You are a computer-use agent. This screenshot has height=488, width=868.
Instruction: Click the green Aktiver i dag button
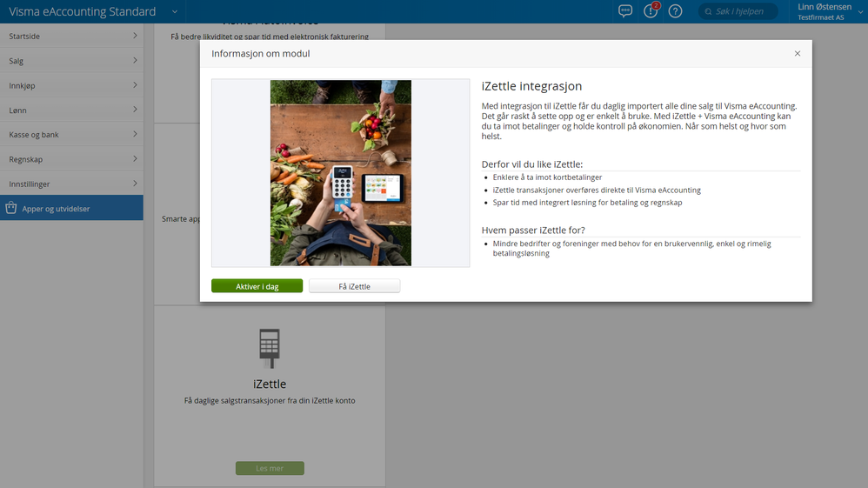click(257, 286)
